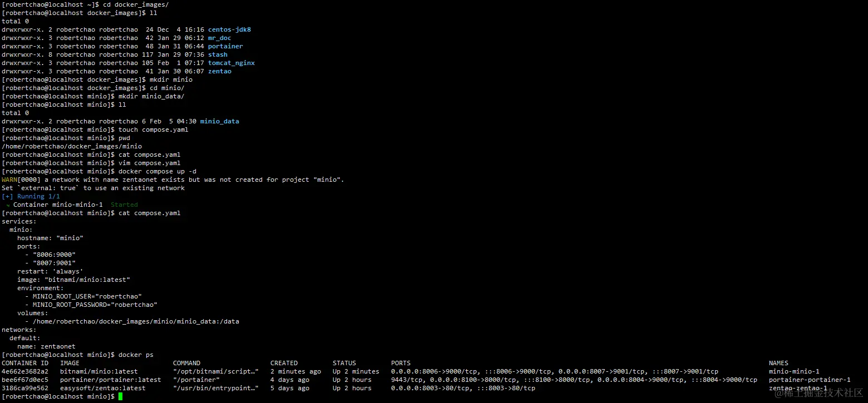Click the portainer-portainer-1 container name
The image size is (868, 403).
point(810,380)
